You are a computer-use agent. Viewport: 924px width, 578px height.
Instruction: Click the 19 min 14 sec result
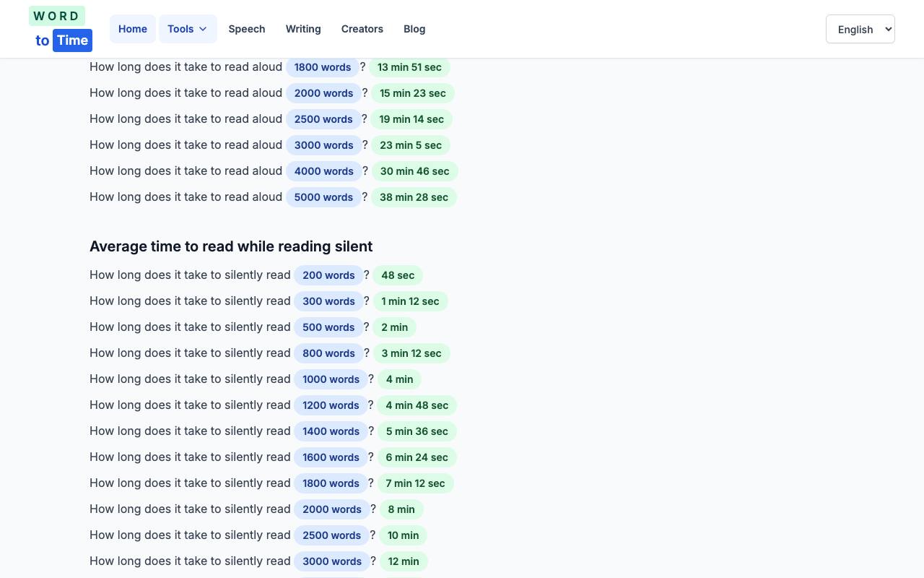click(411, 119)
